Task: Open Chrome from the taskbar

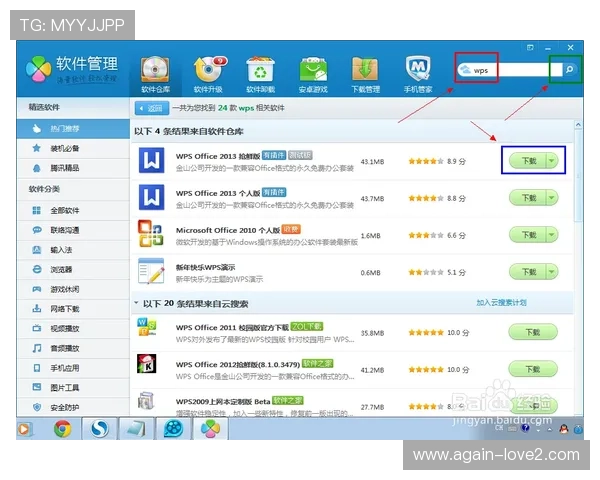Action: point(62,428)
